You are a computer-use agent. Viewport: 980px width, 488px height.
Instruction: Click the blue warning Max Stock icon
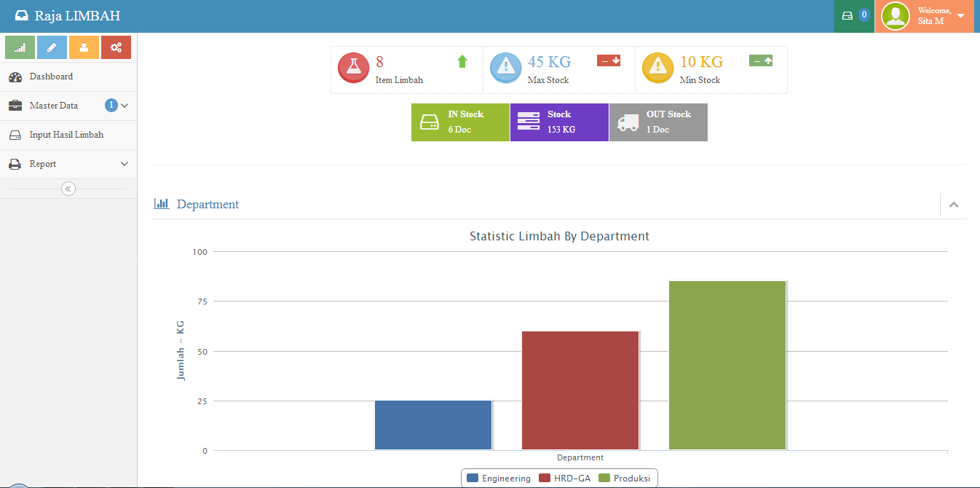pyautogui.click(x=505, y=68)
